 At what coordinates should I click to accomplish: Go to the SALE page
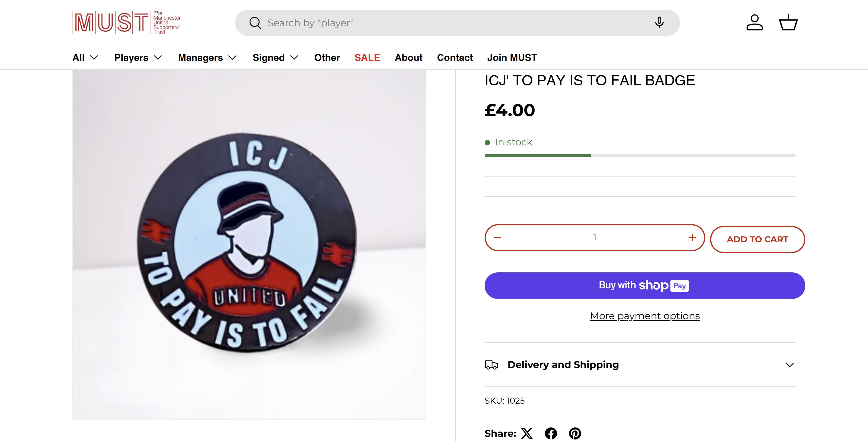(367, 58)
